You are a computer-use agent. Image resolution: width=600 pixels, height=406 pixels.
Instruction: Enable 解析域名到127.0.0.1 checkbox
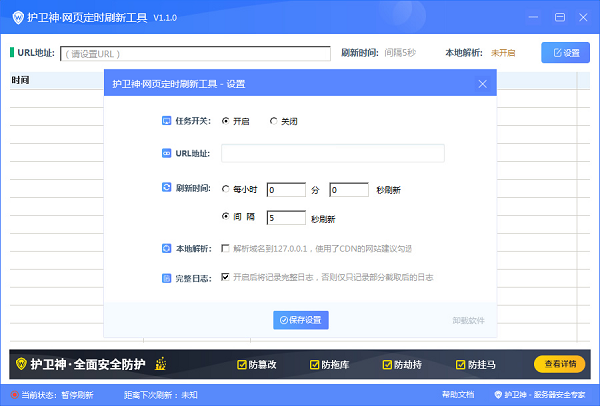(x=225, y=248)
